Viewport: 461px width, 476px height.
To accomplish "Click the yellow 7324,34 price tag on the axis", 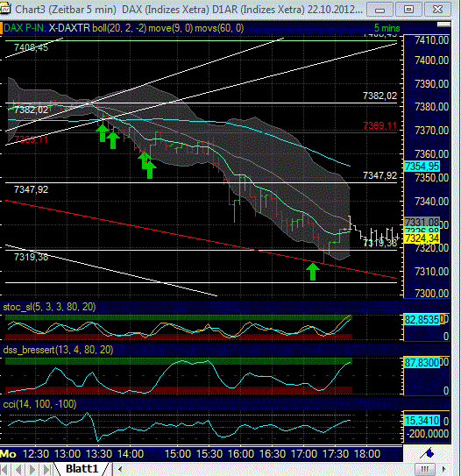I will coord(422,238).
